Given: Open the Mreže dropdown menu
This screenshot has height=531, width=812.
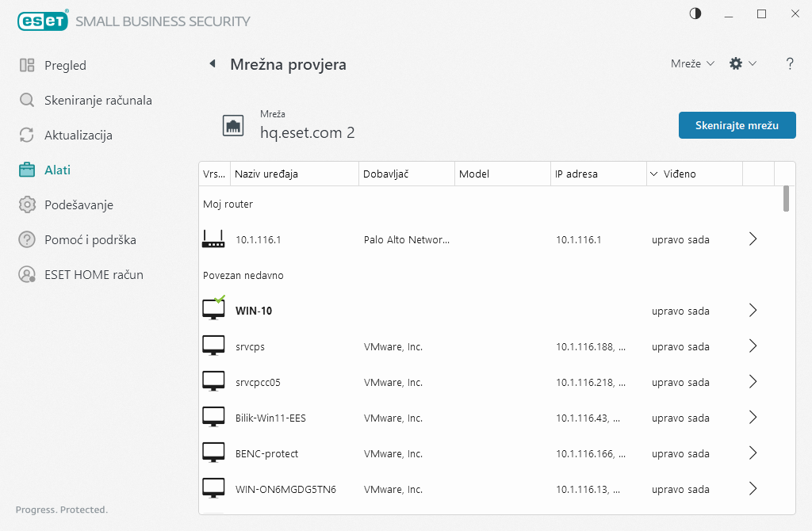Looking at the screenshot, I should [692, 64].
